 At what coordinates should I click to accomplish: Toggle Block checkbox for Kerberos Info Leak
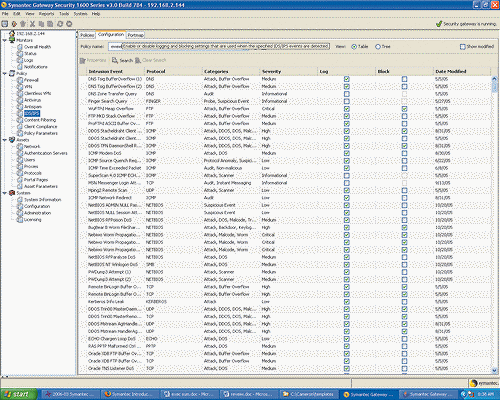[x=404, y=302]
